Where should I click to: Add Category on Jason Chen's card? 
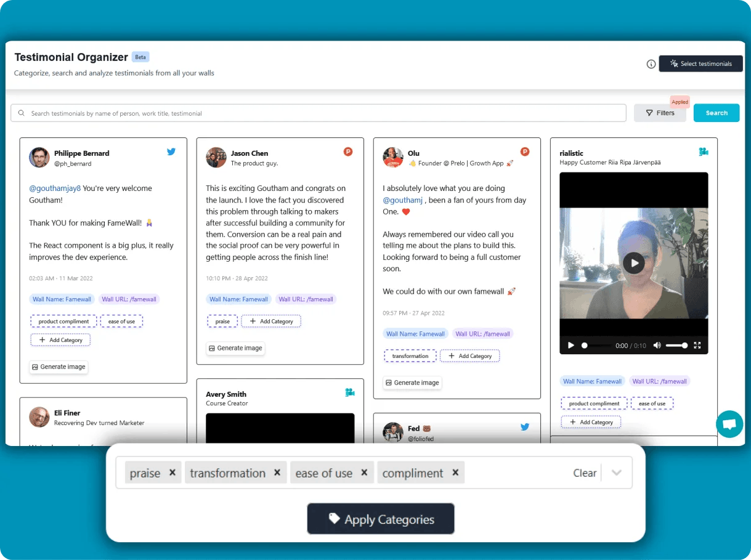coord(271,321)
